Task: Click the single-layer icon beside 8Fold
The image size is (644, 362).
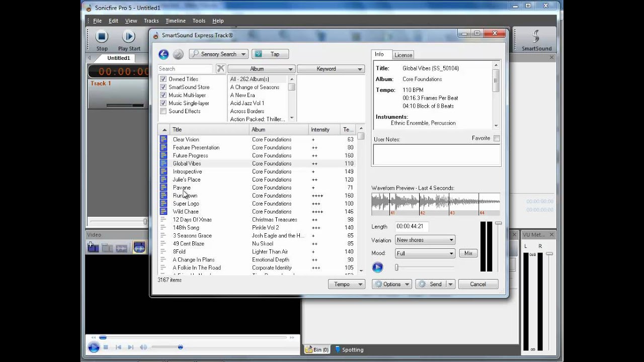Action: 163,252
